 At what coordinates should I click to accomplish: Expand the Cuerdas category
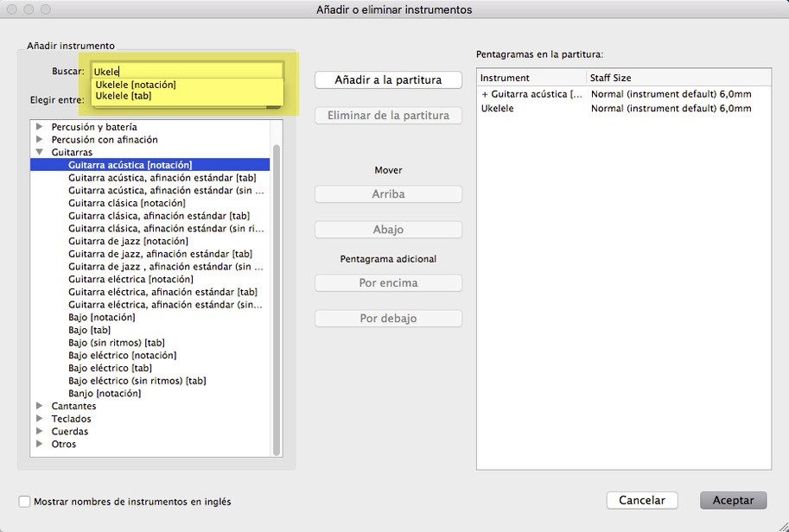(x=39, y=432)
